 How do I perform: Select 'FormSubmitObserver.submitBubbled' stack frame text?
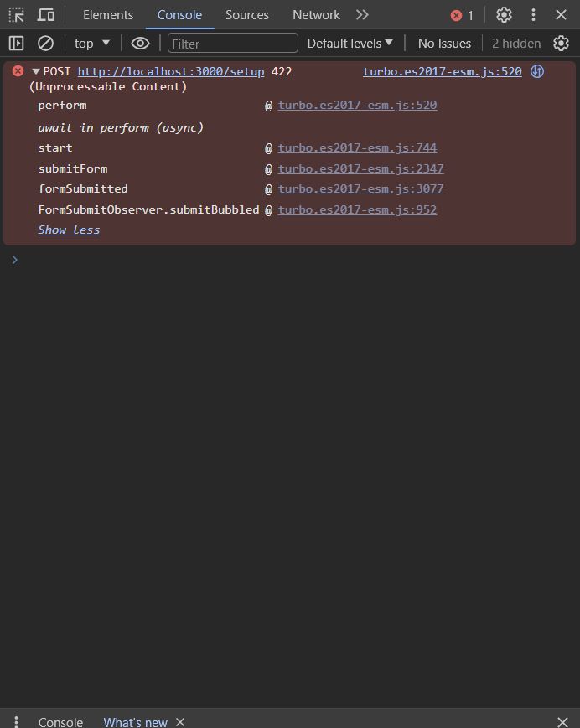(148, 209)
